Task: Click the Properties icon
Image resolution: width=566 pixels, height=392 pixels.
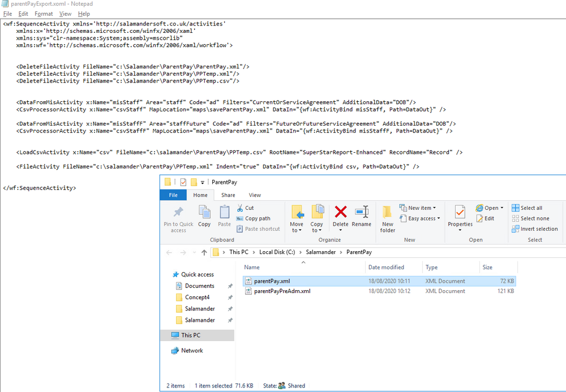Action: click(x=460, y=212)
